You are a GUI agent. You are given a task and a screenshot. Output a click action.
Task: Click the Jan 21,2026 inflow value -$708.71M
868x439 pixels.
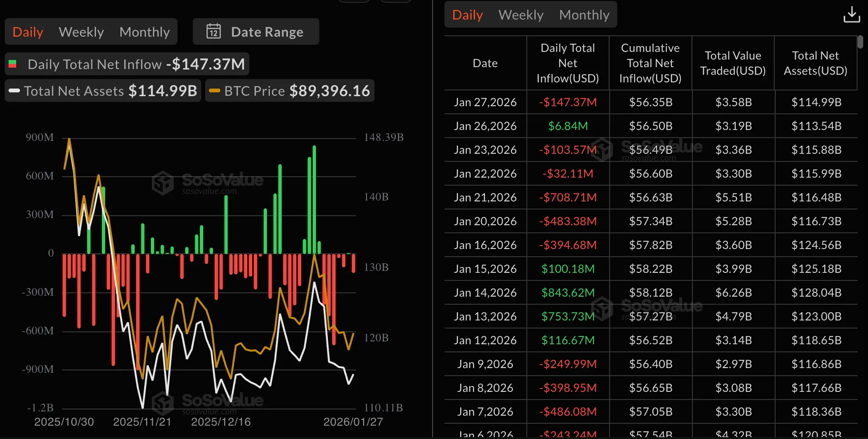tap(568, 197)
